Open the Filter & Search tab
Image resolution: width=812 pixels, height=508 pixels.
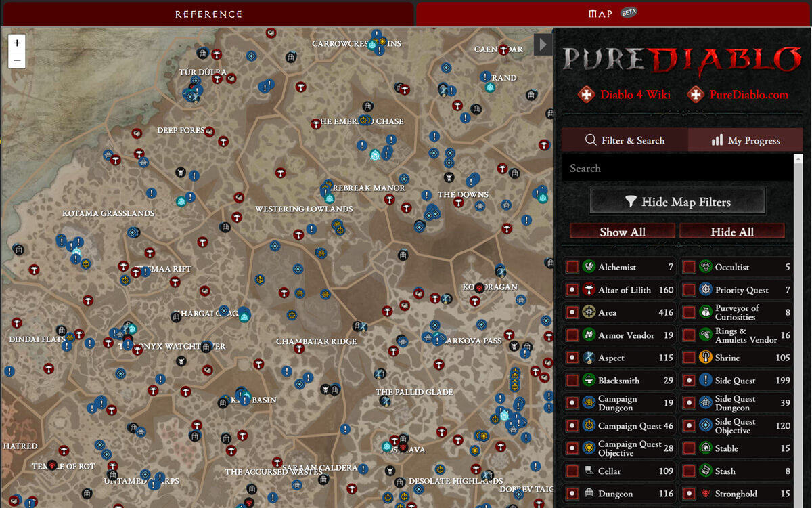pos(625,140)
